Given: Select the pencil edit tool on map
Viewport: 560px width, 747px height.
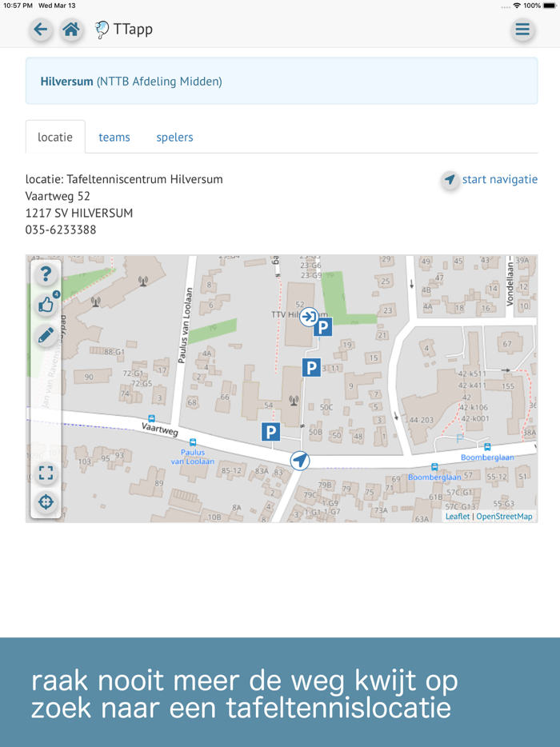Looking at the screenshot, I should (46, 336).
